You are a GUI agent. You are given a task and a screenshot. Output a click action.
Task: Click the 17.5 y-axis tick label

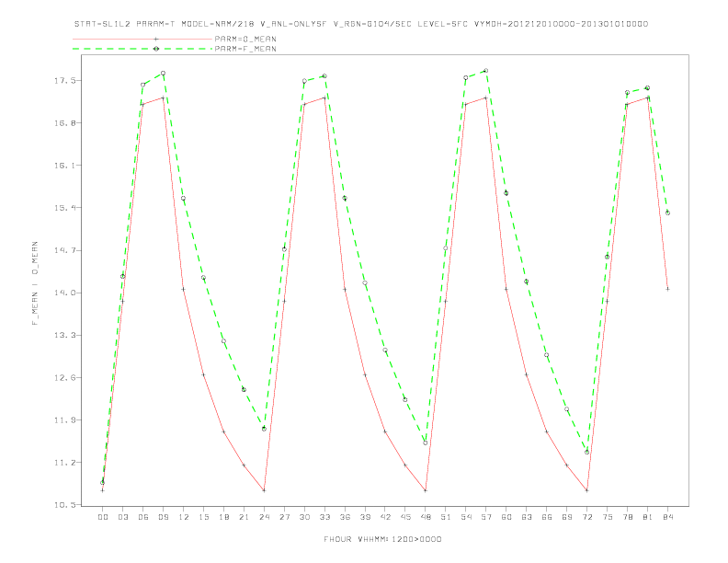(x=64, y=81)
